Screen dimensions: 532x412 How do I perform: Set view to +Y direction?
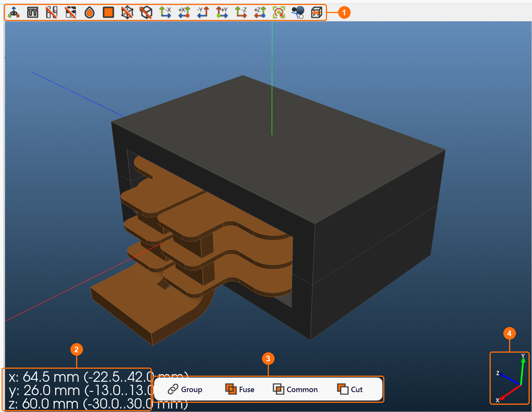click(222, 13)
